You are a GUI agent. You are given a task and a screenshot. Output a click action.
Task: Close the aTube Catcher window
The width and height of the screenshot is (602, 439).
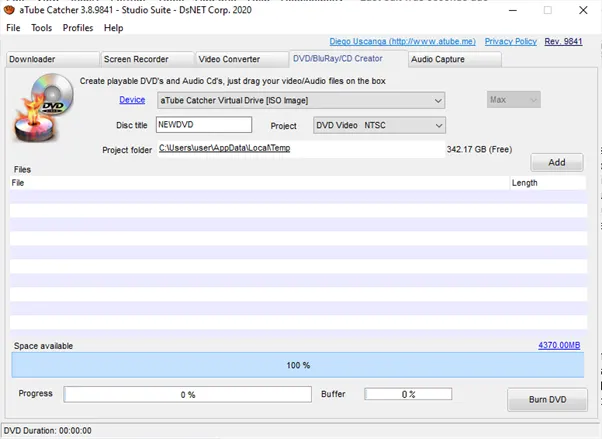coord(583,10)
